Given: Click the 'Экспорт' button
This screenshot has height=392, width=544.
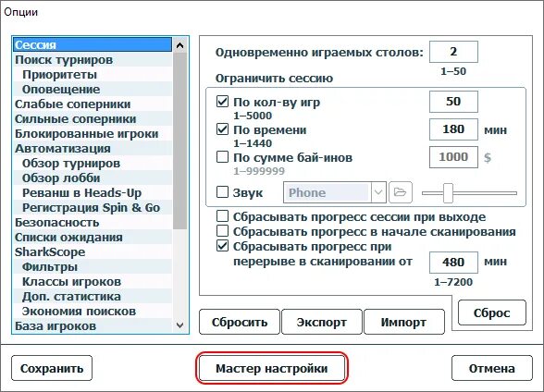Looking at the screenshot, I should click(x=322, y=322).
